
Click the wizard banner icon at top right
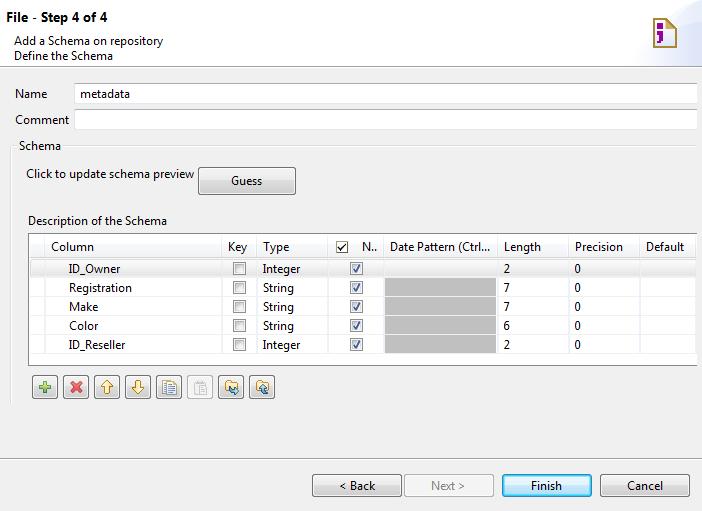click(x=664, y=32)
